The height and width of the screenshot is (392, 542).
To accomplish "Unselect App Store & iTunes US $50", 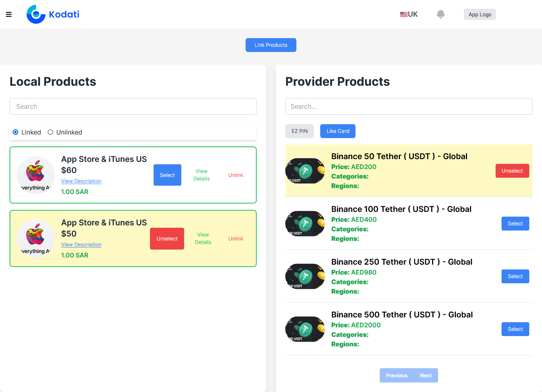I will [167, 238].
